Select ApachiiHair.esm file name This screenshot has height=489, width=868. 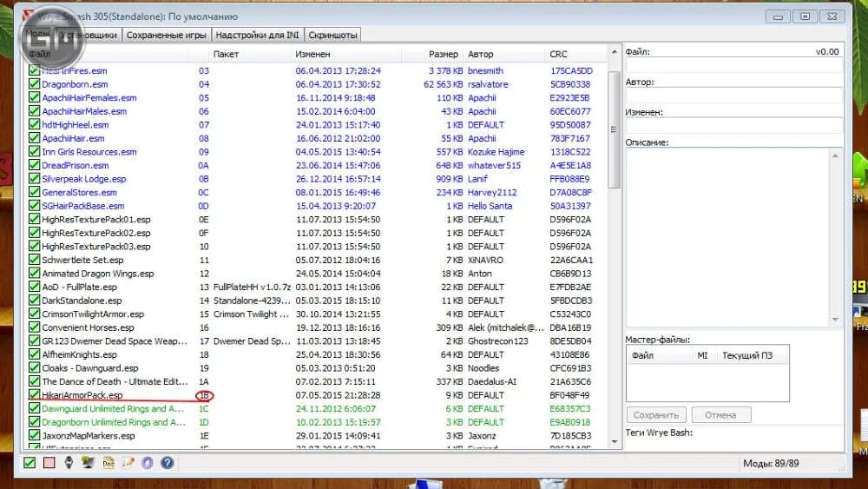(x=73, y=138)
